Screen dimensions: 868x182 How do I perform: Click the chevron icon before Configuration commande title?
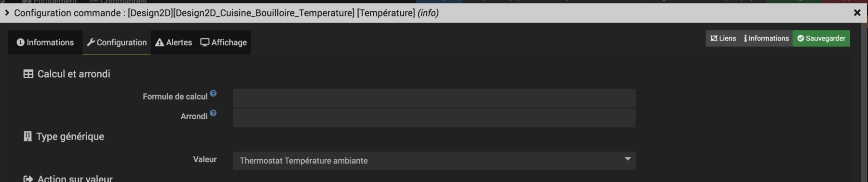7,13
